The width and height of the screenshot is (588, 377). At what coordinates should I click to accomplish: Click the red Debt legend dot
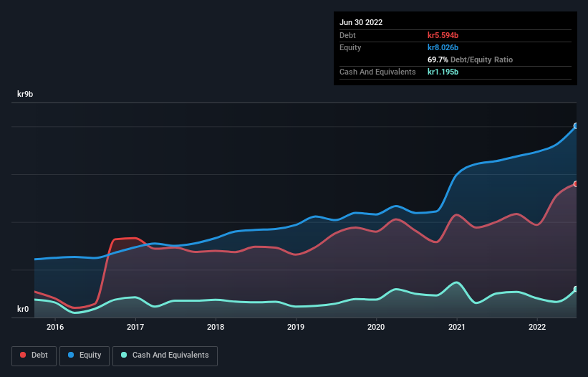click(23, 355)
